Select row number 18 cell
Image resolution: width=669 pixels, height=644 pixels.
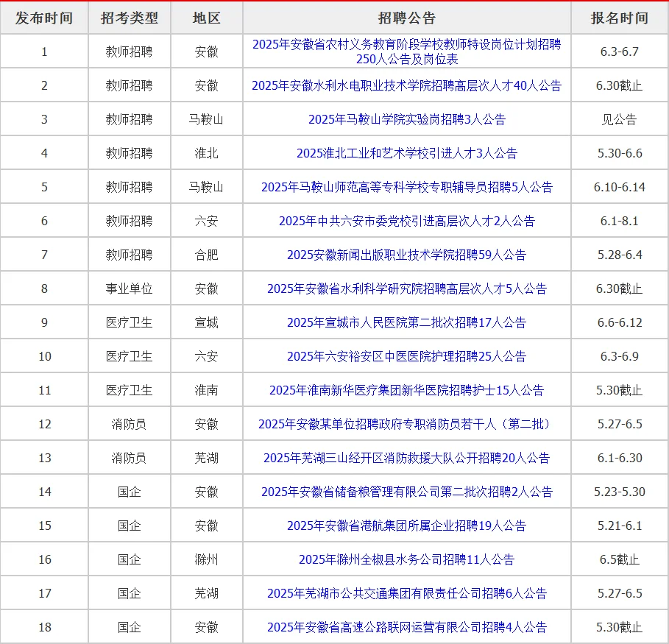pos(44,627)
